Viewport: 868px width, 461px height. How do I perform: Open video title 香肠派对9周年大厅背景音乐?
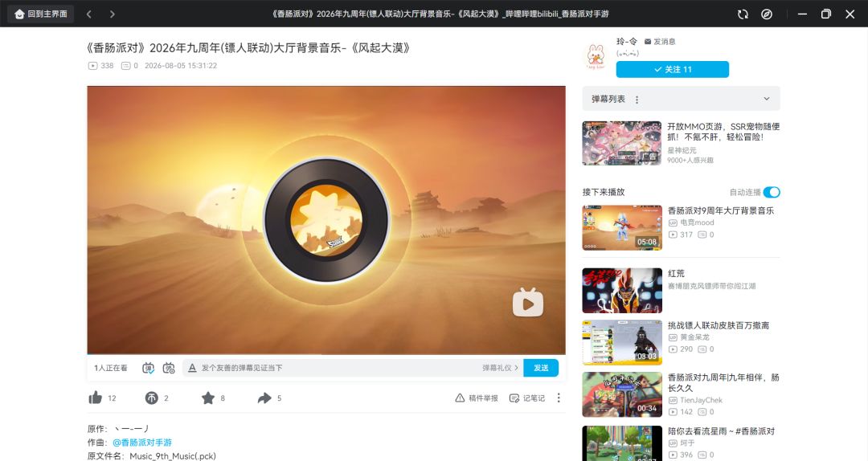click(721, 210)
